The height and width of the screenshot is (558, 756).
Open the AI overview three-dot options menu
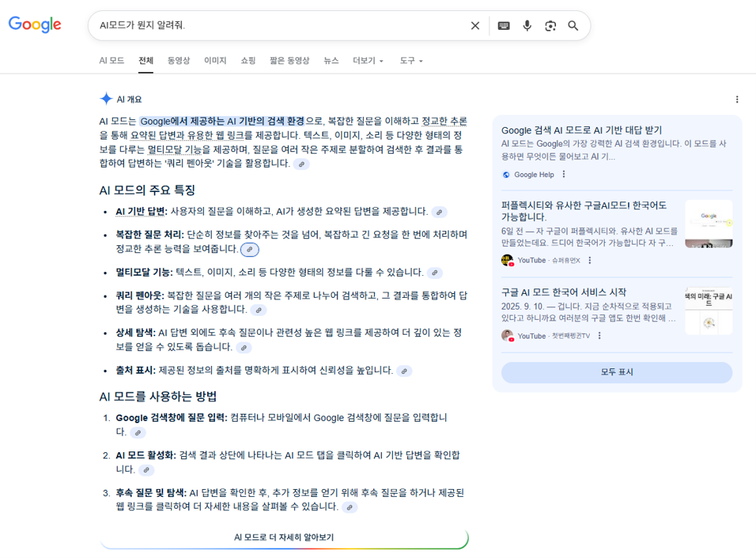(x=736, y=100)
